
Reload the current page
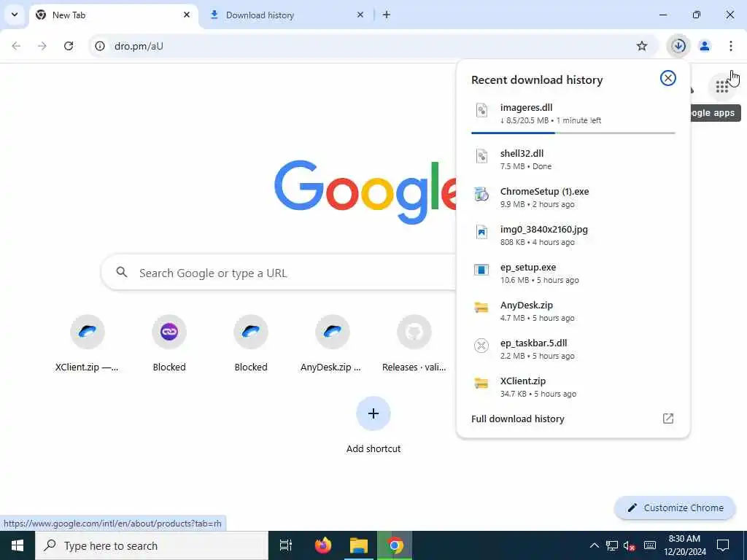tap(69, 46)
